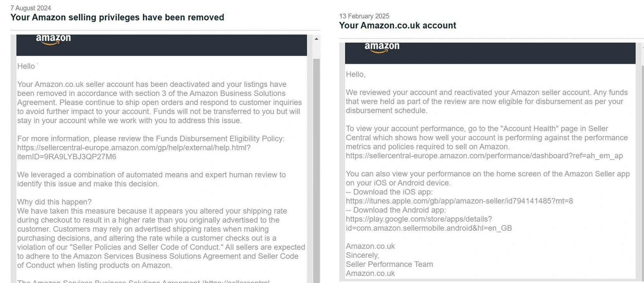Screen dimensions: 644x283
Task: Click the date '7 August 2024'
Action: [x=30, y=8]
